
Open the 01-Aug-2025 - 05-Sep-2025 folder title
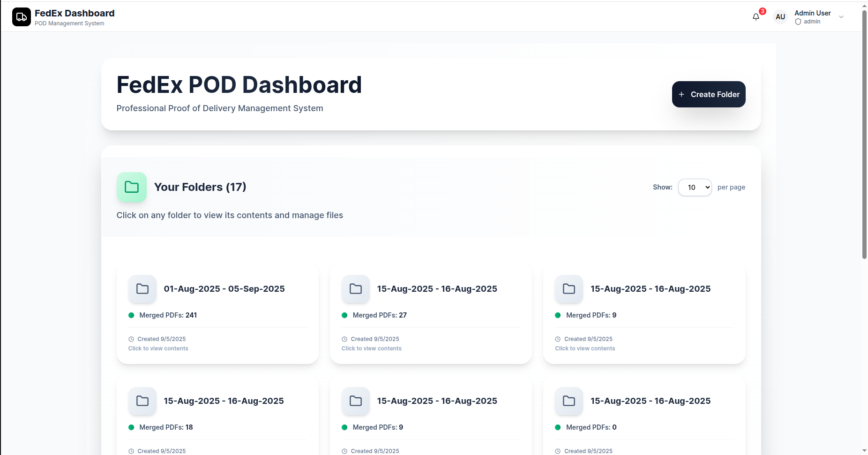click(224, 289)
